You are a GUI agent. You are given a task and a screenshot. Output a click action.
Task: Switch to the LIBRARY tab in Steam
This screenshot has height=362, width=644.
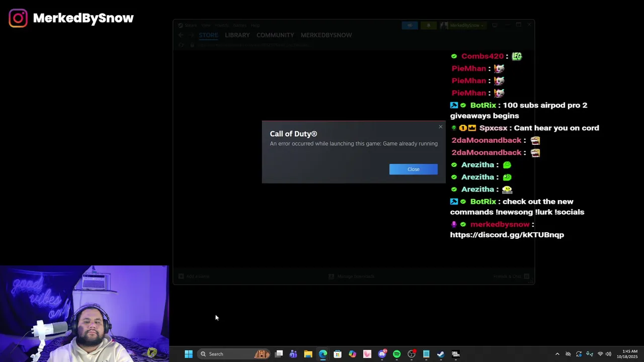tap(237, 35)
